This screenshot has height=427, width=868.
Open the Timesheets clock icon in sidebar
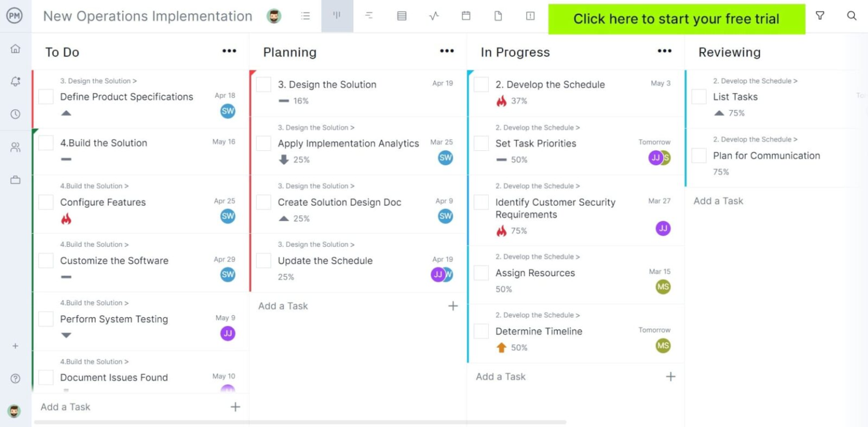coord(15,114)
